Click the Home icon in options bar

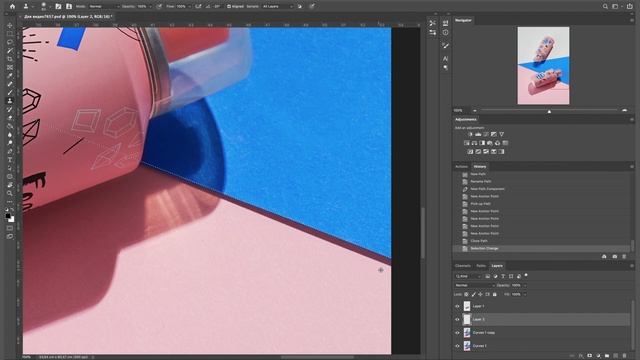(x=12, y=7)
